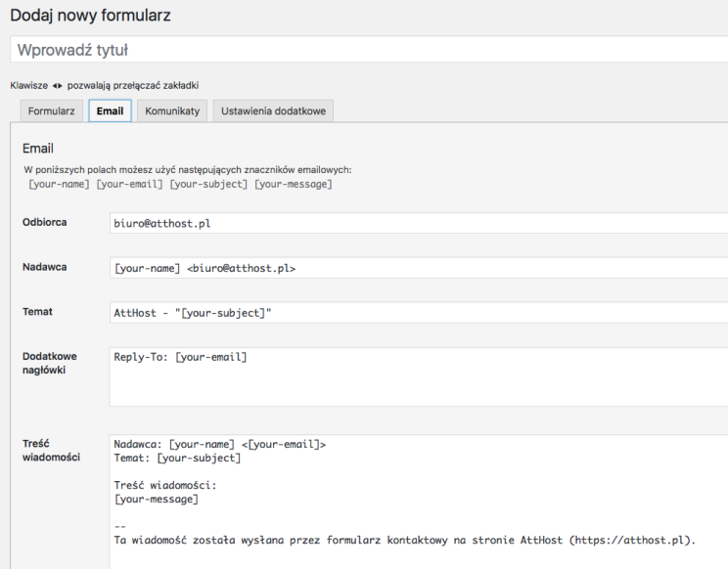Click the Dodaj nowy formularz heading
Image resolution: width=728 pixels, height=569 pixels.
click(x=91, y=16)
